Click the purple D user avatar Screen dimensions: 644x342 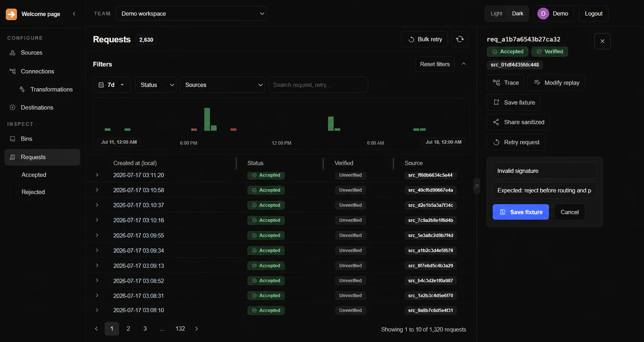[543, 13]
